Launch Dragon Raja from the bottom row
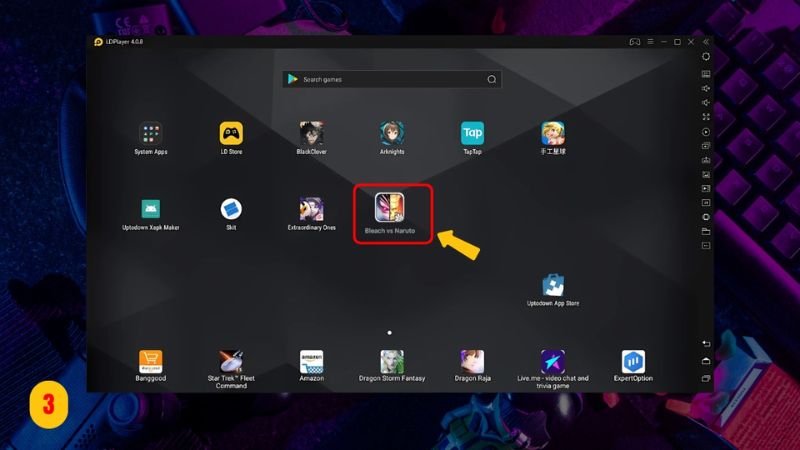Viewport: 800px width, 450px height. (472, 361)
